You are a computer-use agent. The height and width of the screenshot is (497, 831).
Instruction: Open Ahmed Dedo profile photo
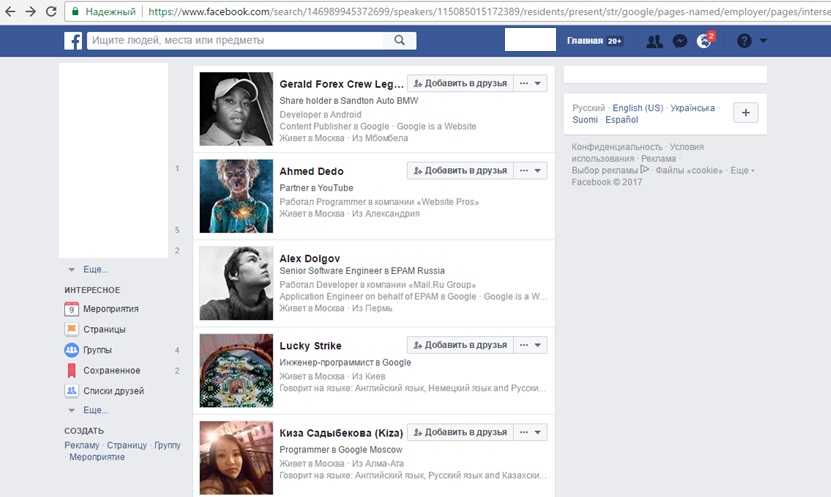(236, 196)
